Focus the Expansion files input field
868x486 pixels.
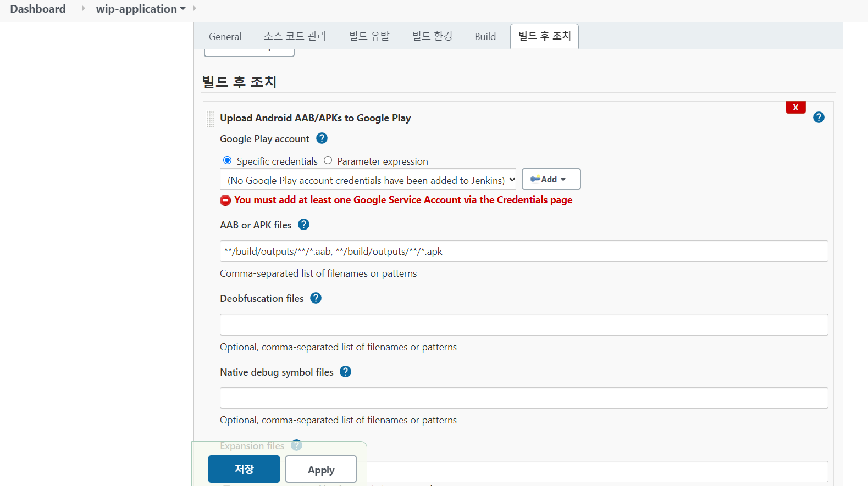point(597,471)
